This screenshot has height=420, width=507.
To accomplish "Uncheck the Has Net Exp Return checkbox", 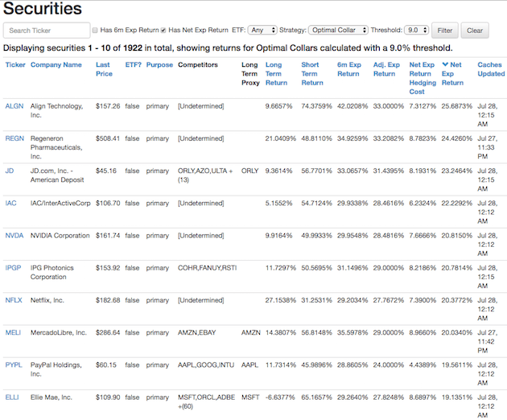I will tap(164, 31).
